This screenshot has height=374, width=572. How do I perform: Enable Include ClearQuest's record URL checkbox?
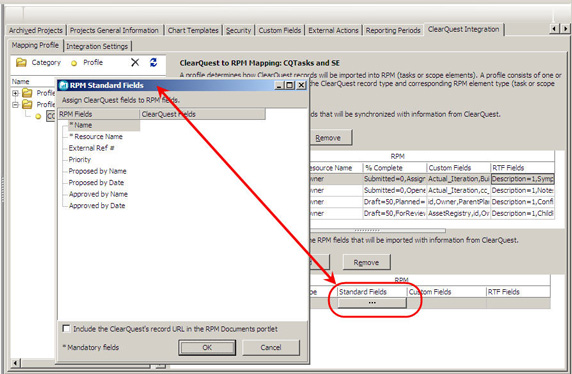click(66, 329)
